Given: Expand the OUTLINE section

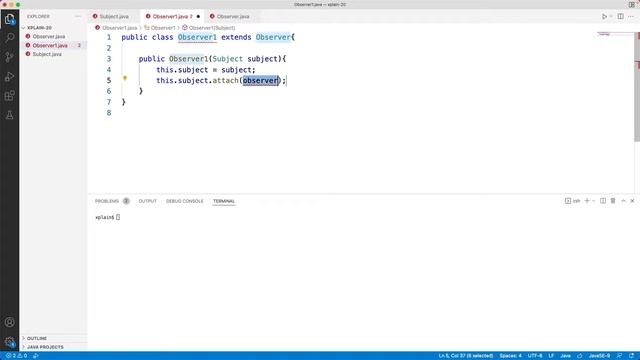Looking at the screenshot, I should coord(36,338).
